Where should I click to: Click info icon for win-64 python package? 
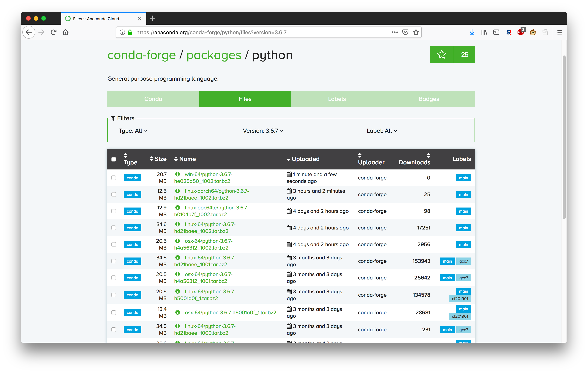(x=177, y=174)
